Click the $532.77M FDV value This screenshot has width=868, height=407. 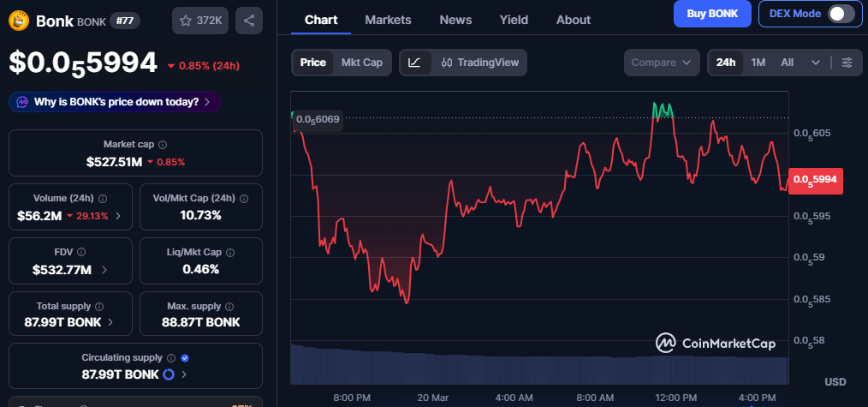pyautogui.click(x=62, y=270)
